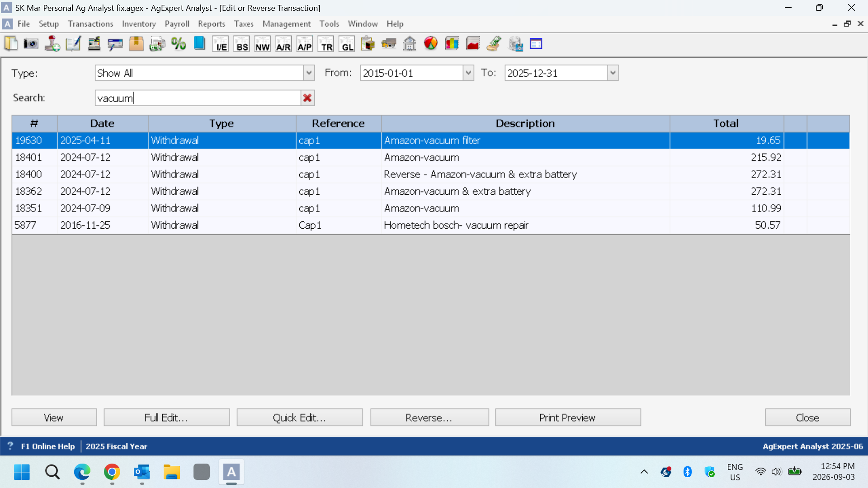The height and width of the screenshot is (488, 868).
Task: Open the BS balance sheet toolbar icon
Action: click(242, 44)
